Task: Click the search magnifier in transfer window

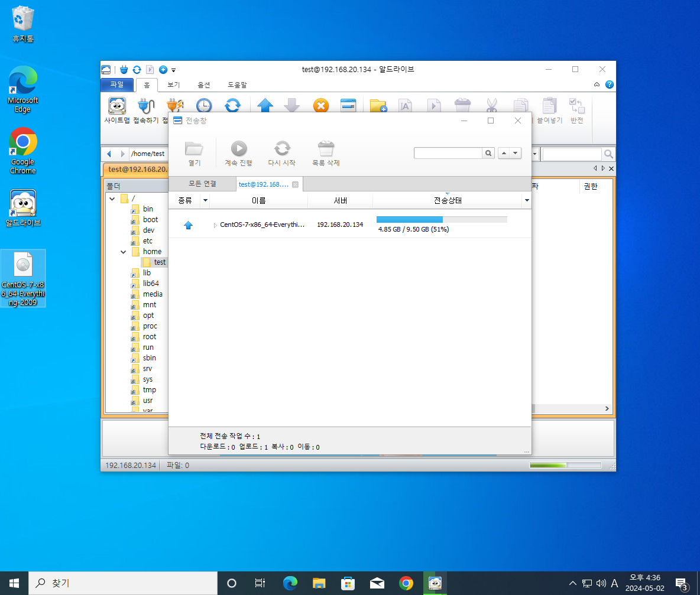Action: coord(488,153)
